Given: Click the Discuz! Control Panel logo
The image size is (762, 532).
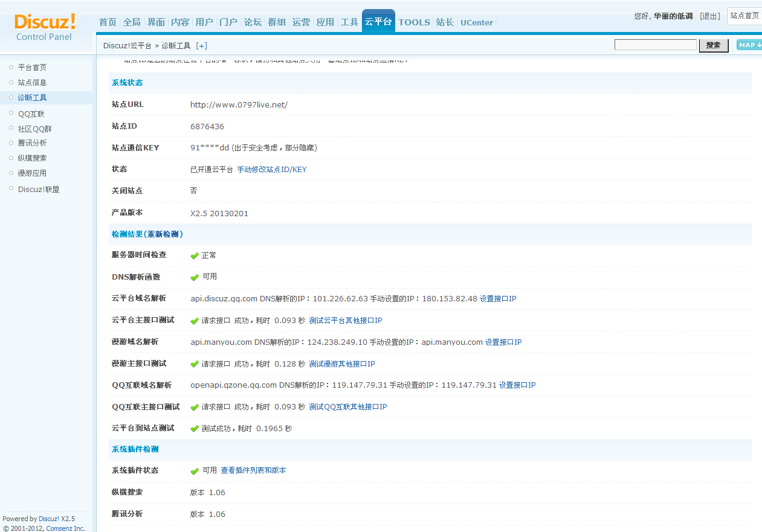Looking at the screenshot, I should [x=45, y=27].
